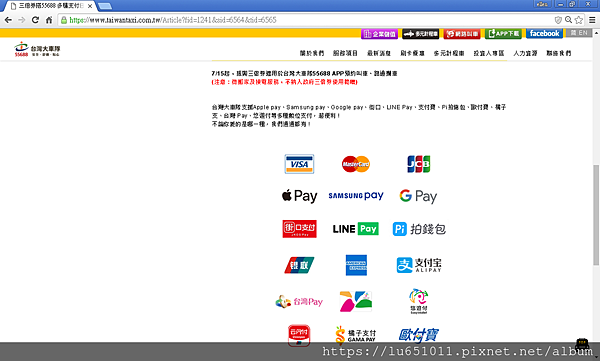Click the page's vertical scrollbar thumb

[x=596, y=214]
